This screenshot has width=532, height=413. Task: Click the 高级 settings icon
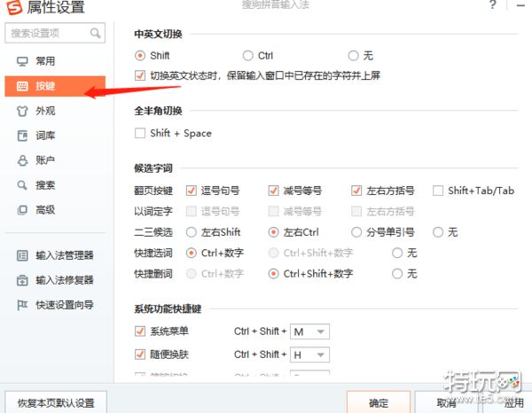pyautogui.click(x=23, y=210)
